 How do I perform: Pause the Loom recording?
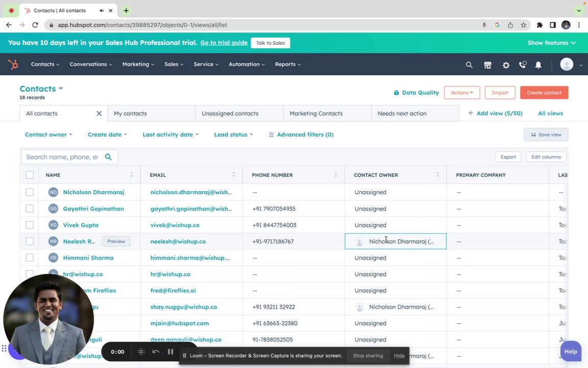170,352
